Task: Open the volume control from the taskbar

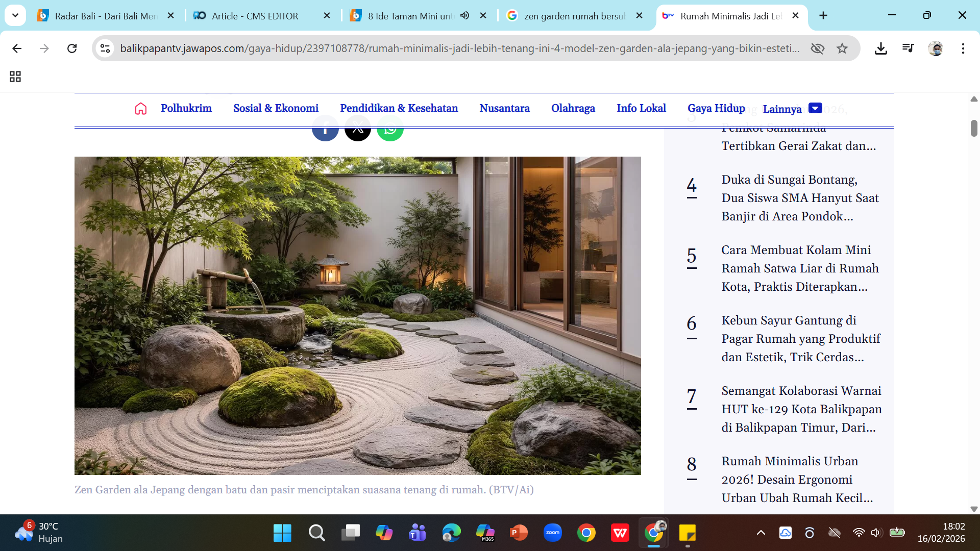Action: (877, 533)
